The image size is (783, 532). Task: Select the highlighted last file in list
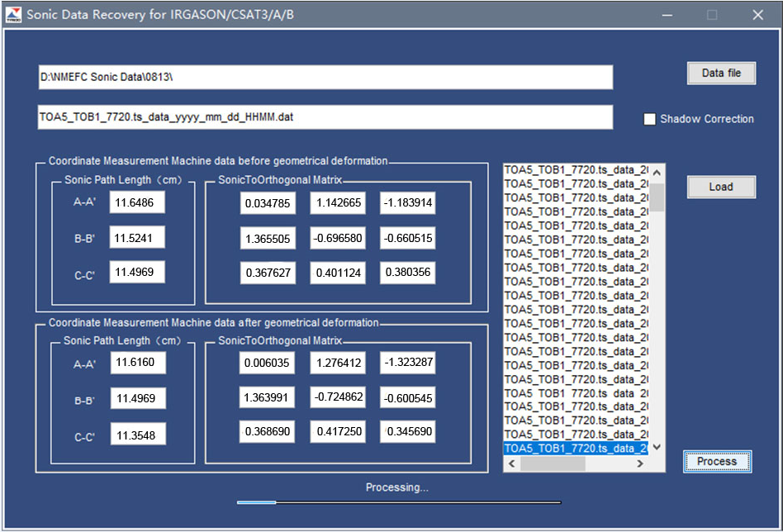[575, 449]
